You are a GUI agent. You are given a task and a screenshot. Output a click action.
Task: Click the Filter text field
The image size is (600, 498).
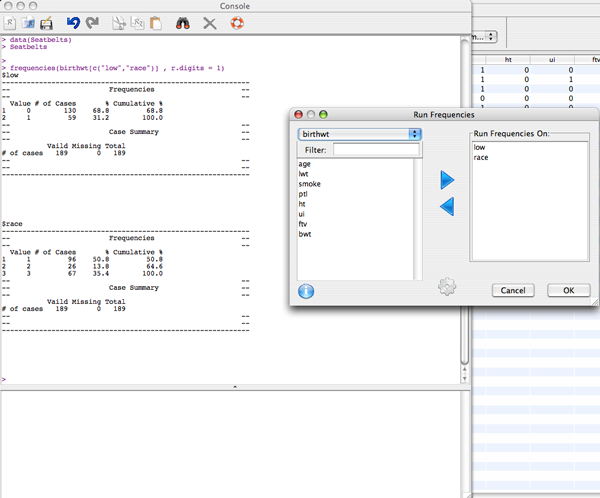[376, 150]
